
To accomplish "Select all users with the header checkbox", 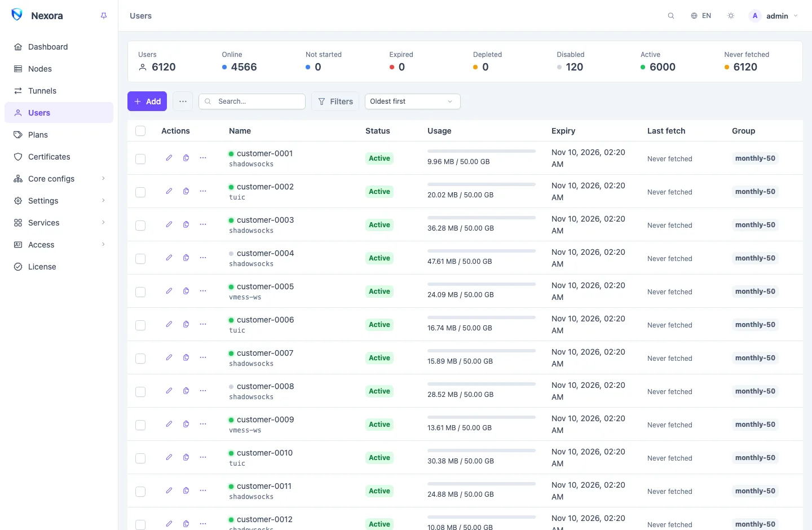I will (x=140, y=131).
